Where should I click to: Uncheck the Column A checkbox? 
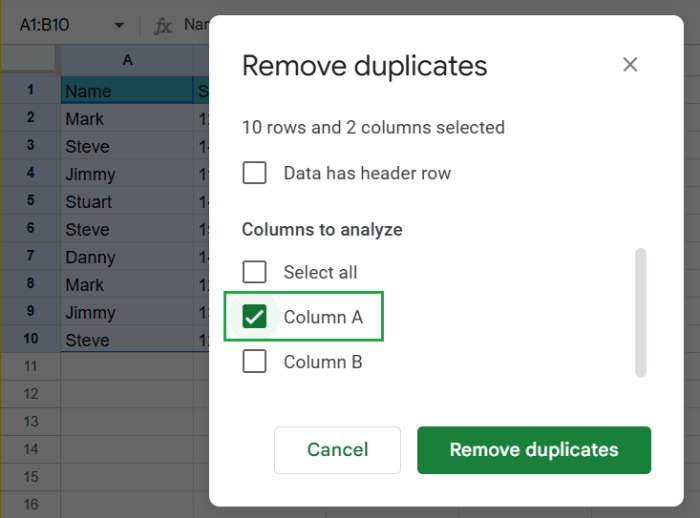[254, 316]
